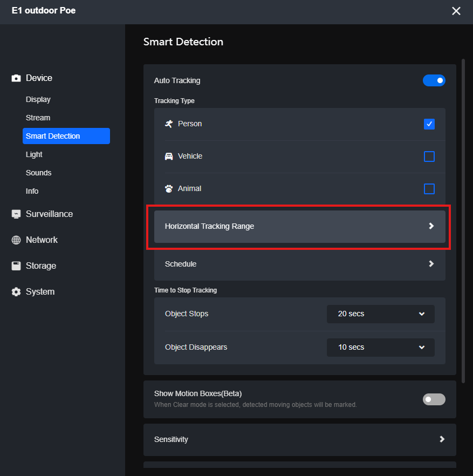Image resolution: width=473 pixels, height=476 pixels.
Task: Go to the Stream settings page
Action: [38, 118]
